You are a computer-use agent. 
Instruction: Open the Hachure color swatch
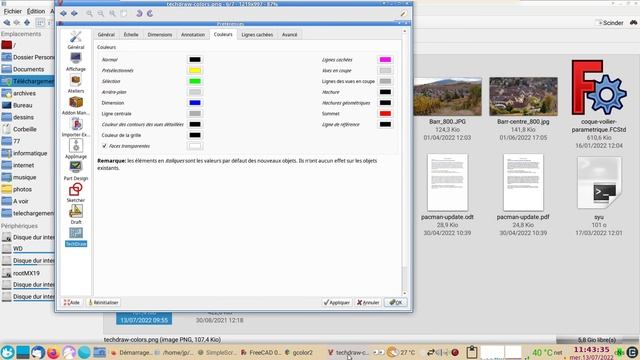pos(385,92)
